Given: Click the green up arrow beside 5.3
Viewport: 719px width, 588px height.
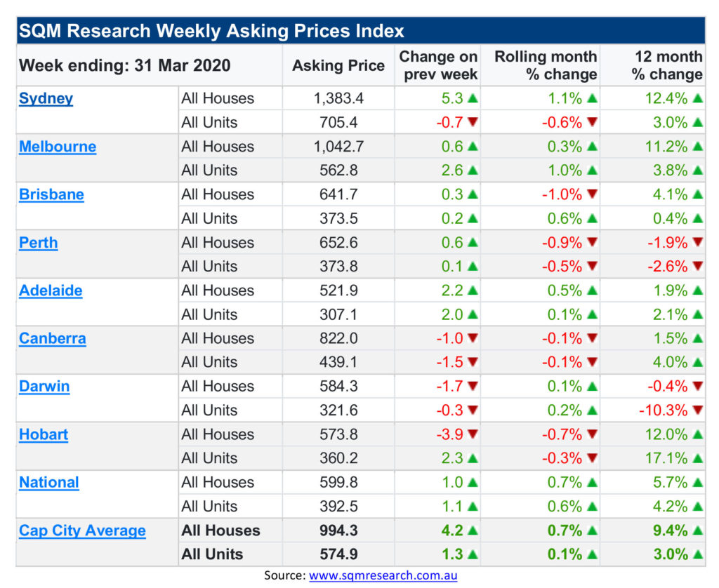Looking at the screenshot, I should coord(473,98).
